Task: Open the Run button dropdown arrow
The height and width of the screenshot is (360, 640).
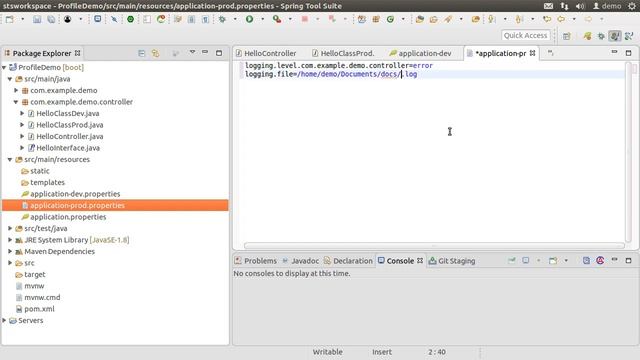Action: tap(262, 19)
